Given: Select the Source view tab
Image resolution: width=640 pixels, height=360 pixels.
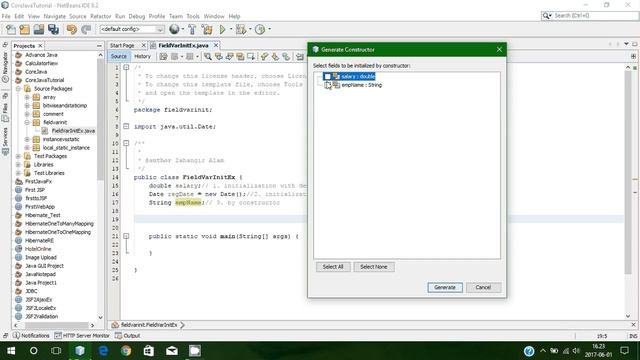Looking at the screenshot, I should pos(119,56).
